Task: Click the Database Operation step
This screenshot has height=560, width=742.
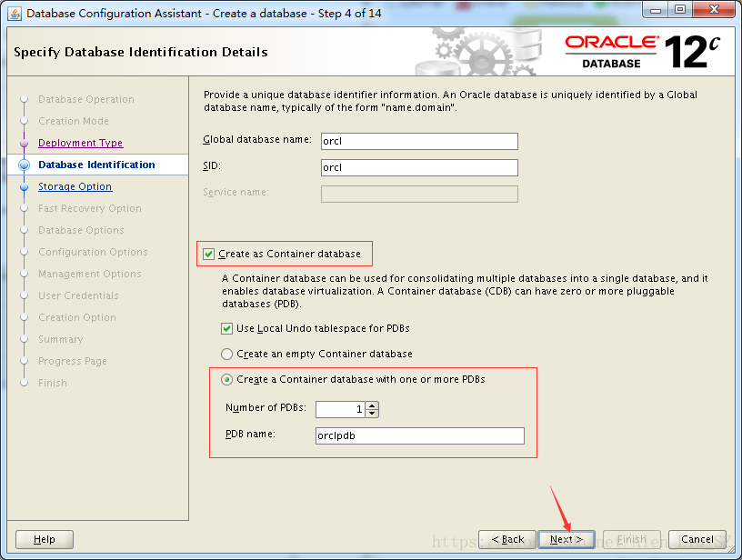Action: click(x=86, y=99)
